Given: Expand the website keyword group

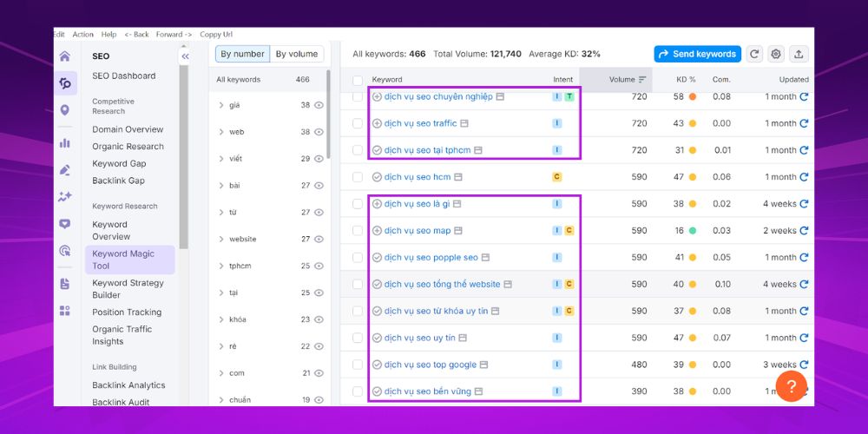Looking at the screenshot, I should [x=221, y=240].
